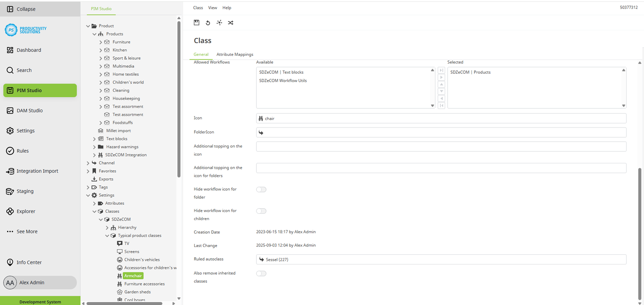This screenshot has width=644, height=305.
Task: Toggle Hide workflow icon for folder
Action: 261,189
